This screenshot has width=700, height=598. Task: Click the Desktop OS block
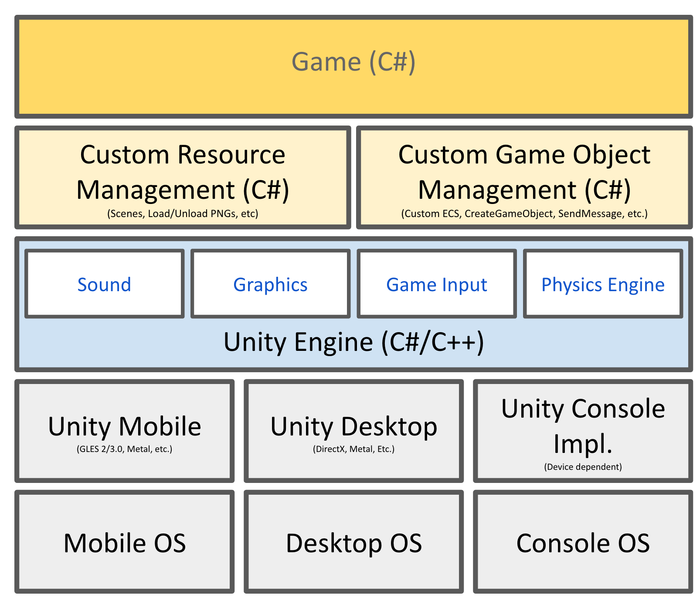(353, 543)
